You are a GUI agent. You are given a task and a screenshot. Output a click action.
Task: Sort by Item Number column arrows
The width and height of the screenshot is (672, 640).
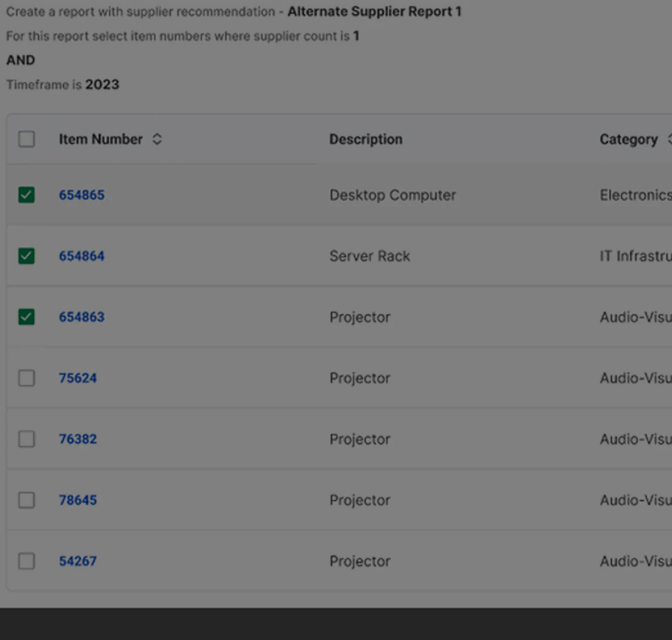pos(157,139)
